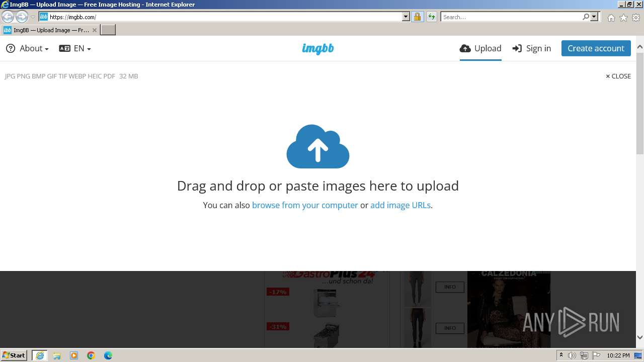The height and width of the screenshot is (362, 644).
Task: Click the security lock icon
Action: pyautogui.click(x=417, y=17)
